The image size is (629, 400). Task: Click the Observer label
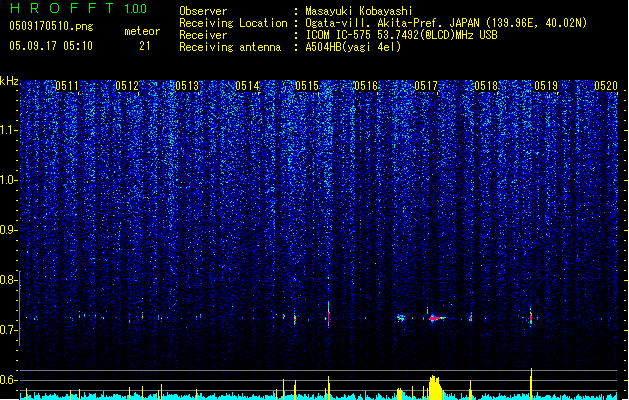click(203, 11)
